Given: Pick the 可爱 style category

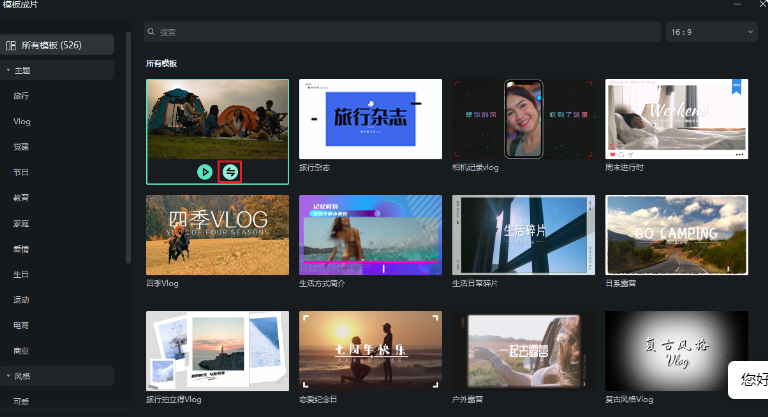Looking at the screenshot, I should pos(21,402).
